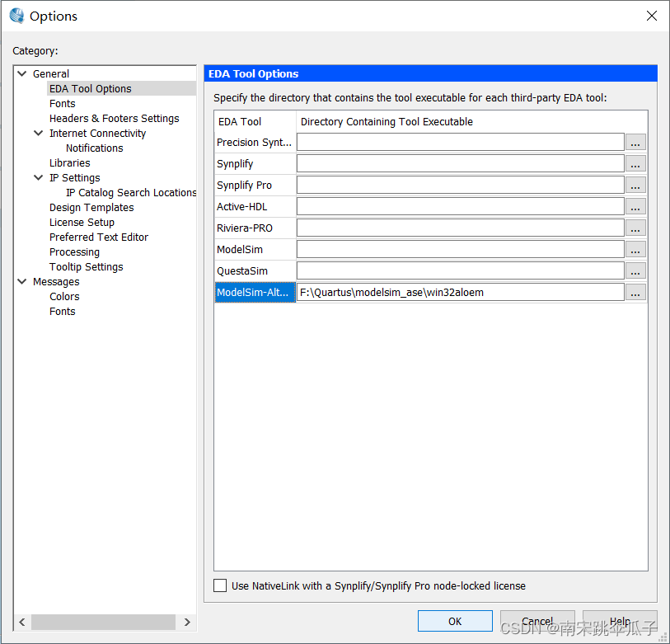This screenshot has width=670, height=644.
Task: Select the Messages category label
Action: click(x=56, y=281)
